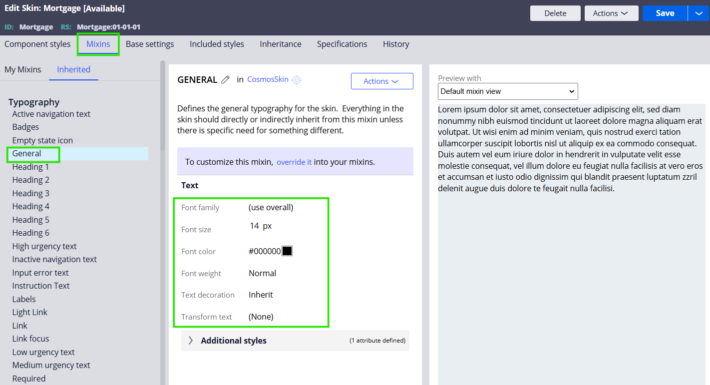
Task: Select the Inherited sub-tab
Action: pyautogui.click(x=73, y=70)
